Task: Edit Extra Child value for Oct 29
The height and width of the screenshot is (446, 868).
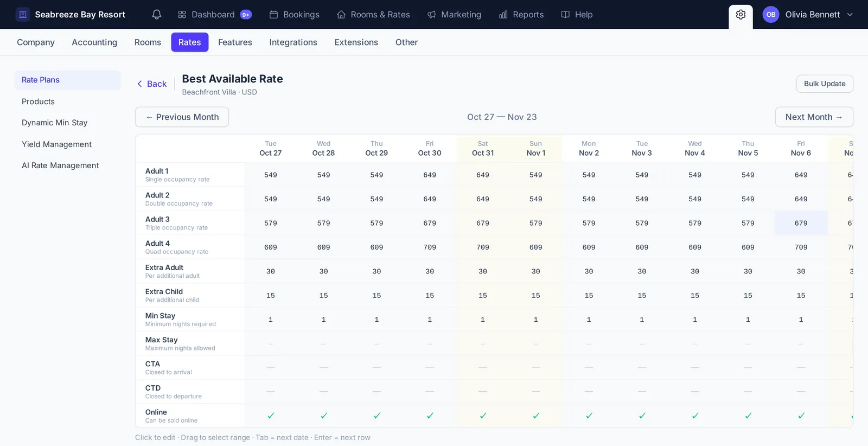Action: tap(376, 296)
